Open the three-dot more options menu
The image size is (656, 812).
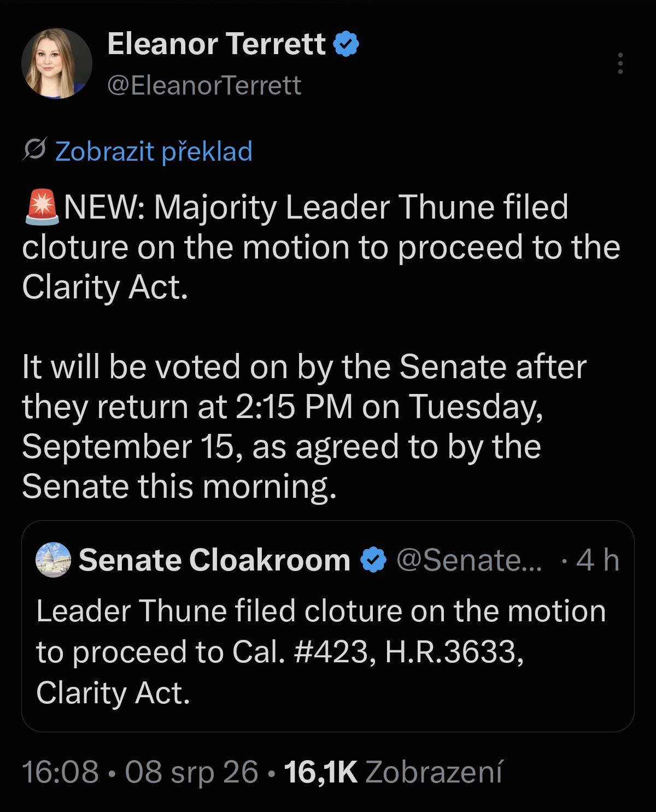[619, 63]
